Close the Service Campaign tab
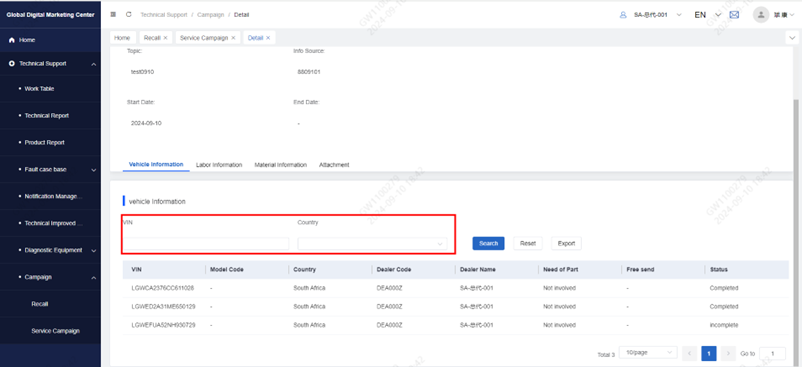 [233, 38]
